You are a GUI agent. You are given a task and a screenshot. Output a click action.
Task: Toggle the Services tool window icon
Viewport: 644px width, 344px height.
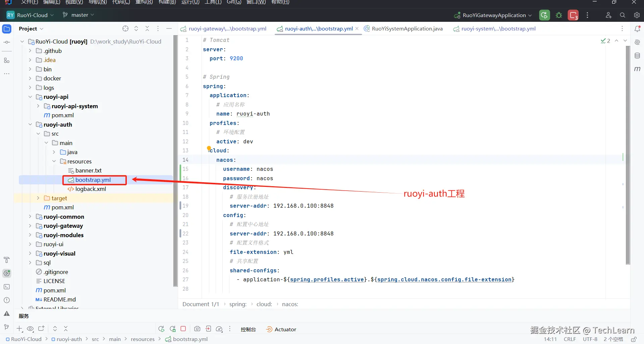[7, 273]
